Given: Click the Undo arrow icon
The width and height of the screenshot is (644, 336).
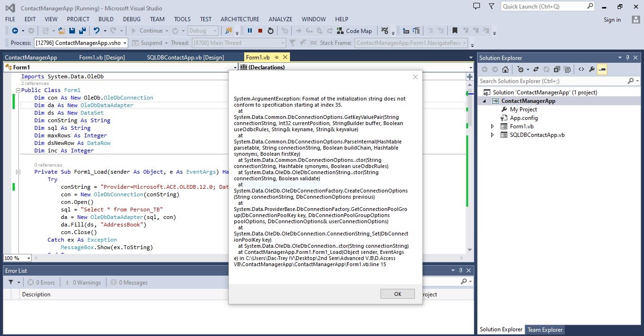Looking at the screenshot, I should point(96,31).
